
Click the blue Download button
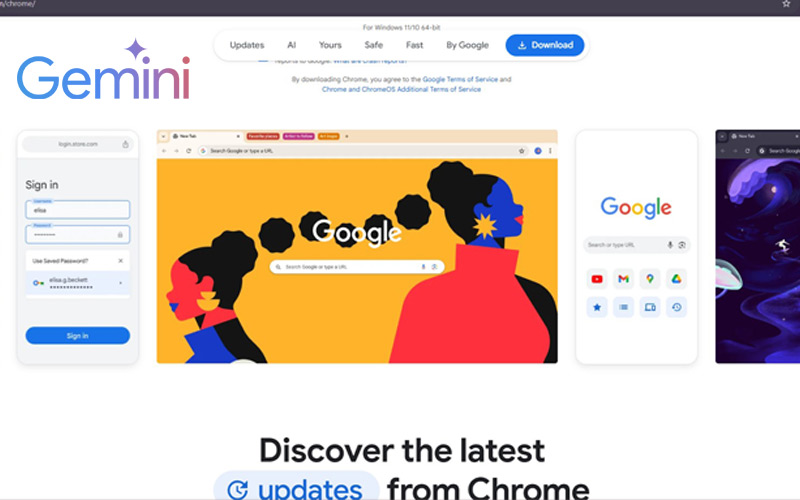pyautogui.click(x=545, y=45)
